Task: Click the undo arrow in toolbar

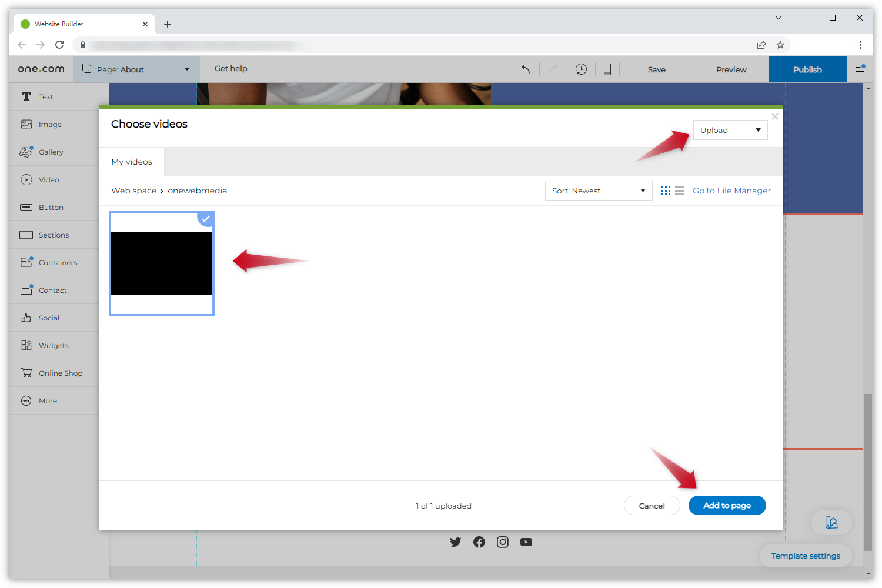Action: click(526, 69)
